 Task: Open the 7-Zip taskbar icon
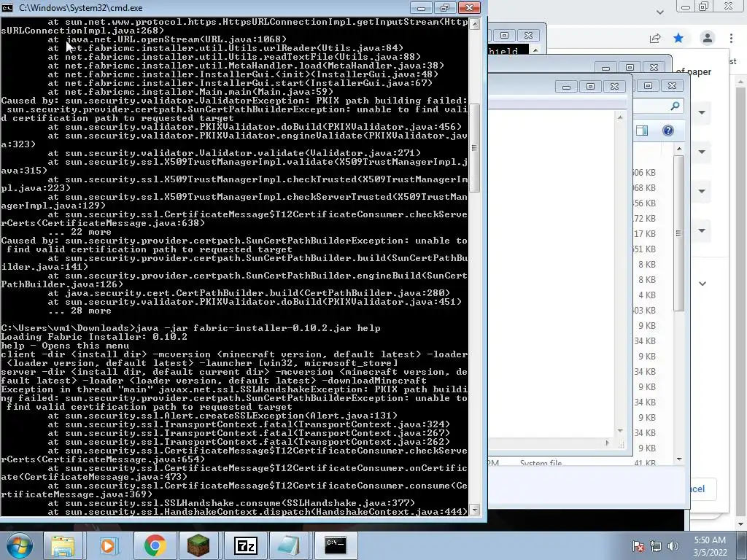(x=244, y=545)
